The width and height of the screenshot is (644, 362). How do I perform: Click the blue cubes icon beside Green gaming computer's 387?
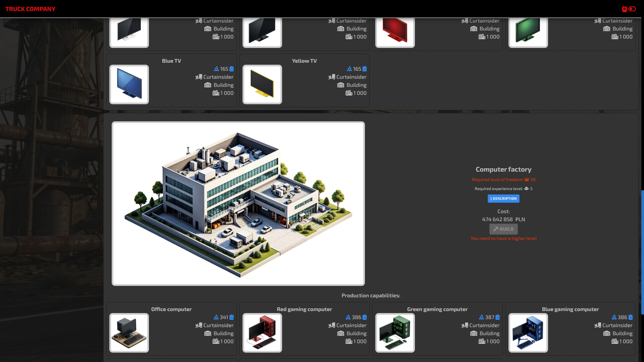(x=481, y=317)
